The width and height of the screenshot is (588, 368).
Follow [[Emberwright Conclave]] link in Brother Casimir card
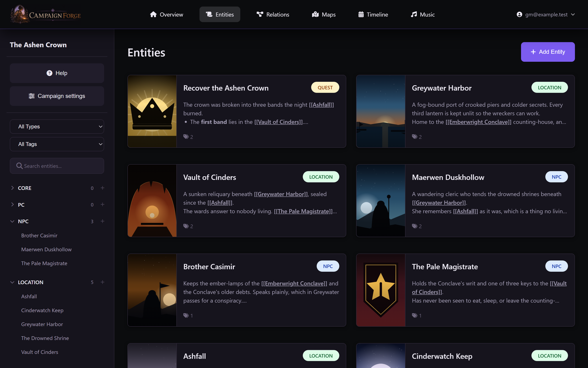click(294, 283)
